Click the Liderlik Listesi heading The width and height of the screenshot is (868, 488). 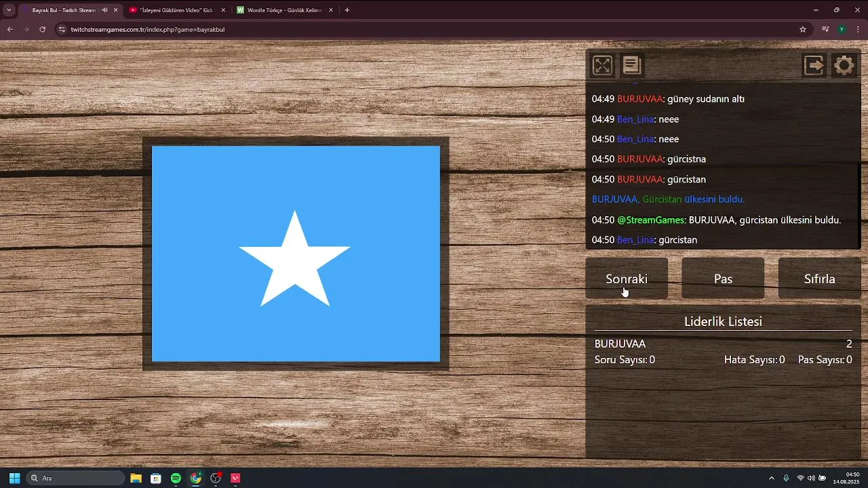(723, 321)
